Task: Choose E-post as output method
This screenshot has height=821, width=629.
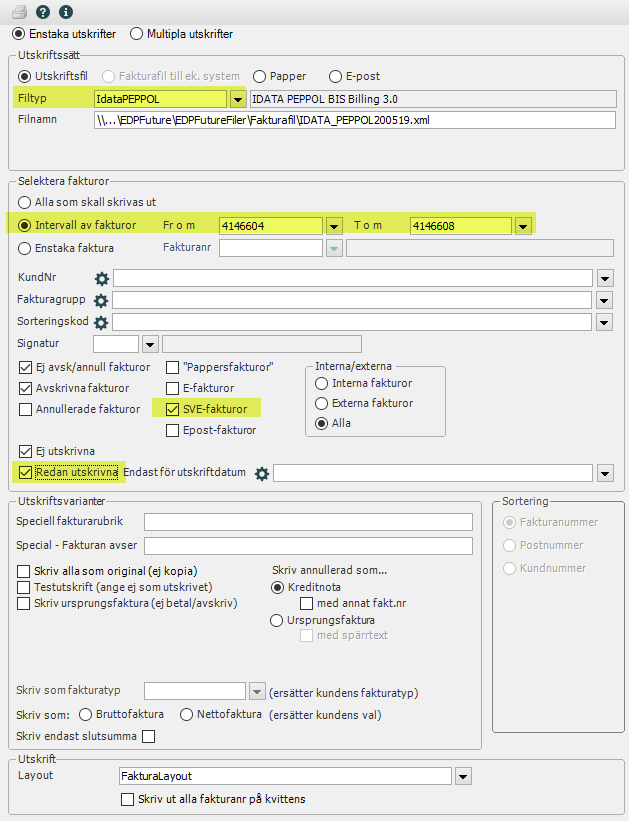Action: (335, 76)
